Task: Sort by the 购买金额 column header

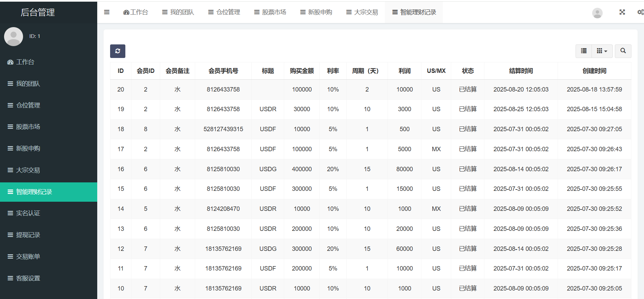Action: pos(302,71)
